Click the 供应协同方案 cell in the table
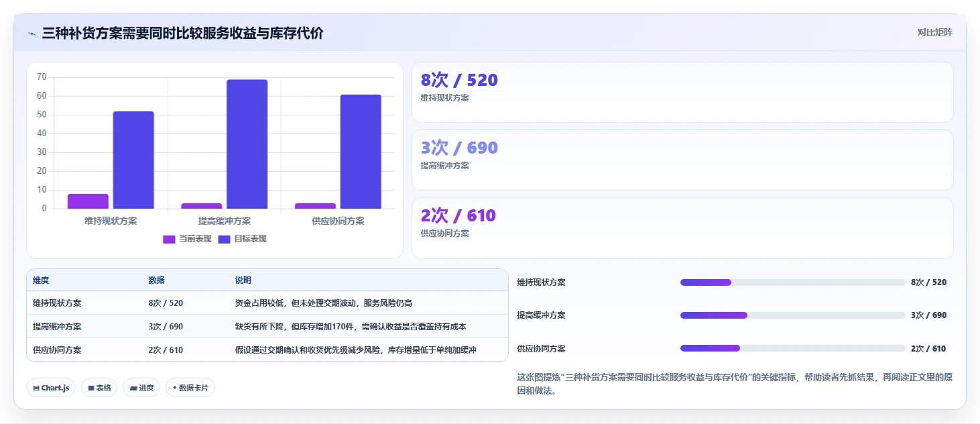Screen dimensions: 980x424 click(57, 350)
